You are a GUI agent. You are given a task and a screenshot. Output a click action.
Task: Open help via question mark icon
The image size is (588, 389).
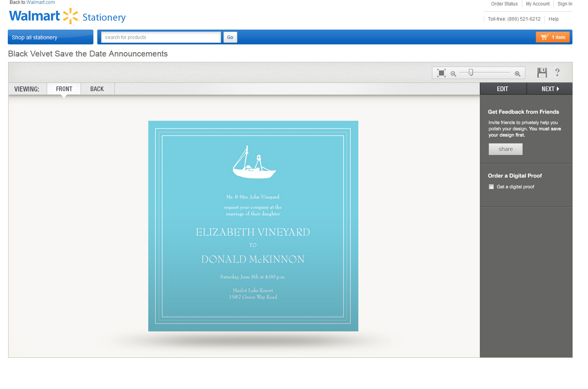(557, 72)
